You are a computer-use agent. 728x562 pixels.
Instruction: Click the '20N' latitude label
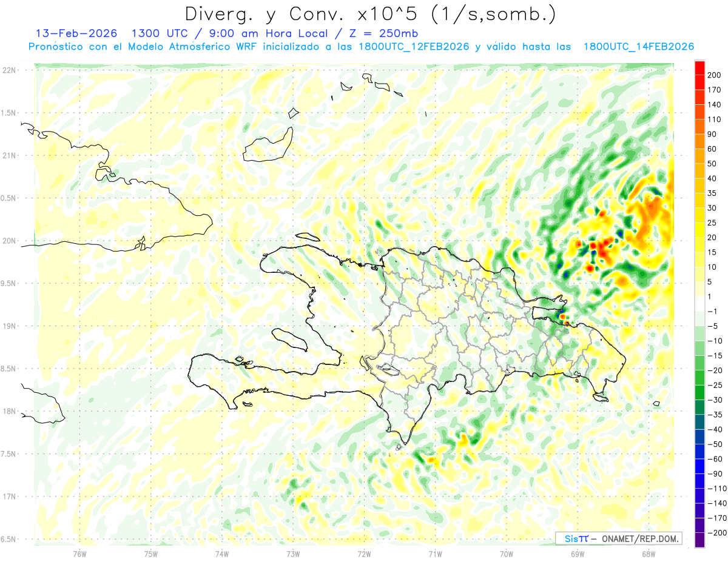tap(9, 241)
